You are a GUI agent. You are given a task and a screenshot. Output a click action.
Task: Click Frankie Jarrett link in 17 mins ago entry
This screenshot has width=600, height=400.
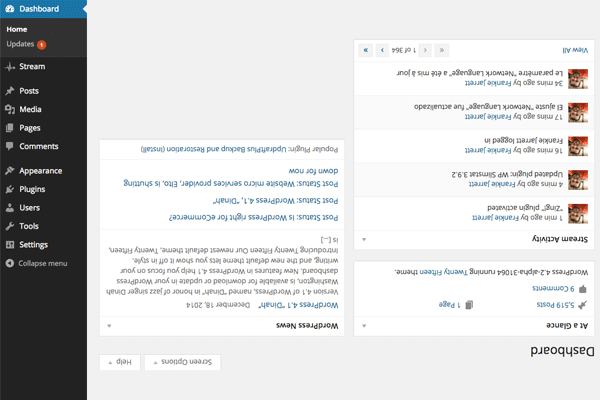pos(488,117)
